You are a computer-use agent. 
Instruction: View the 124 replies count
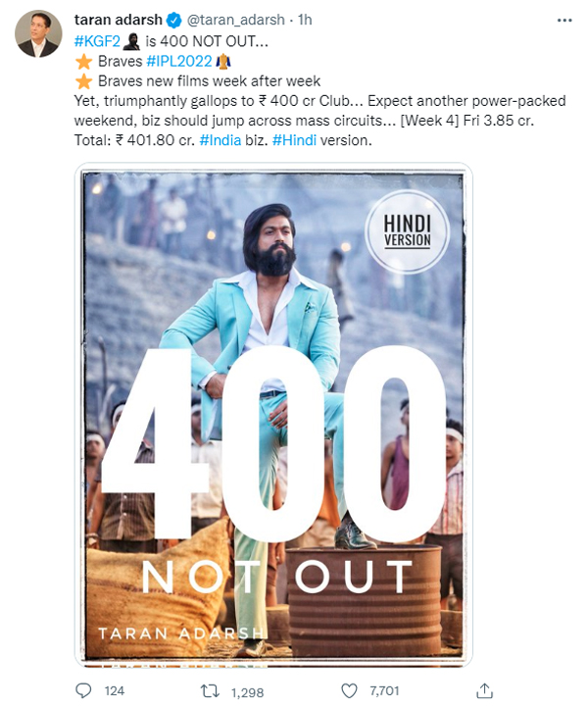click(x=115, y=691)
